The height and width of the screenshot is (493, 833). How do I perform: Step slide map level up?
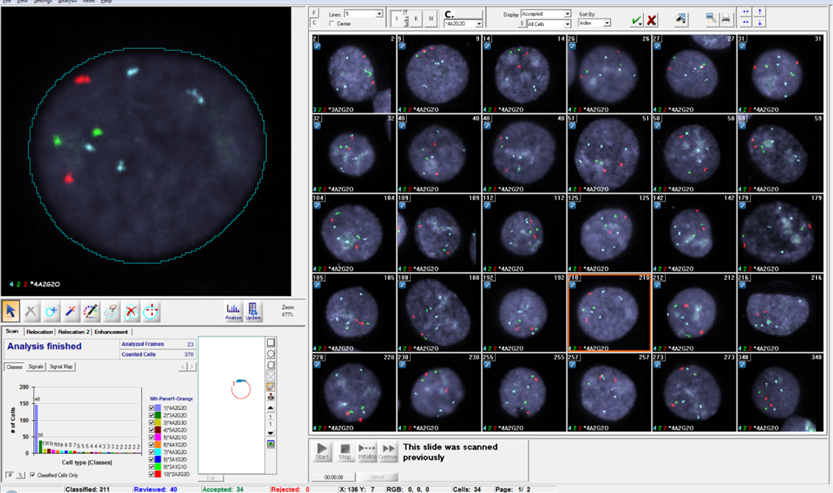(271, 407)
